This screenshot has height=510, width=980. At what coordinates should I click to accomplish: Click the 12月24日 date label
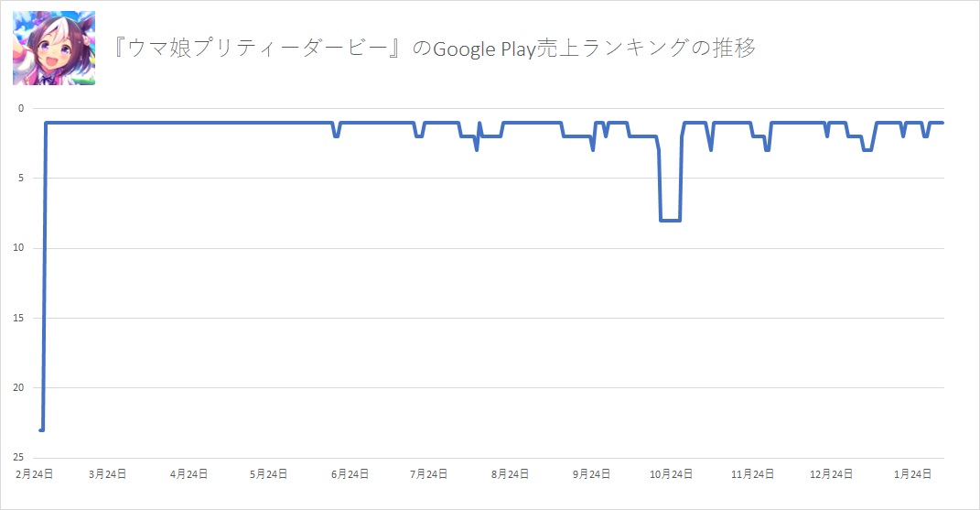point(830,473)
